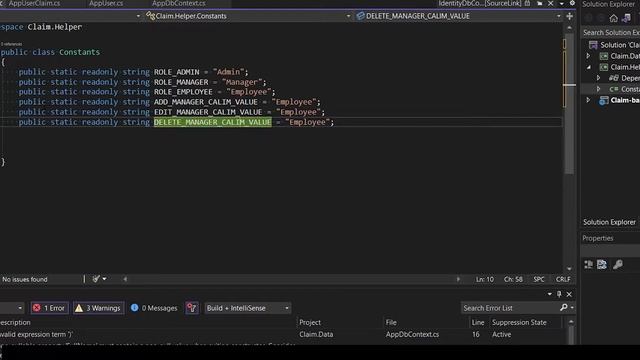Click the Property Pages wrench icon
Image resolution: width=640 pixels, height=360 pixels.
pyautogui.click(x=618, y=264)
